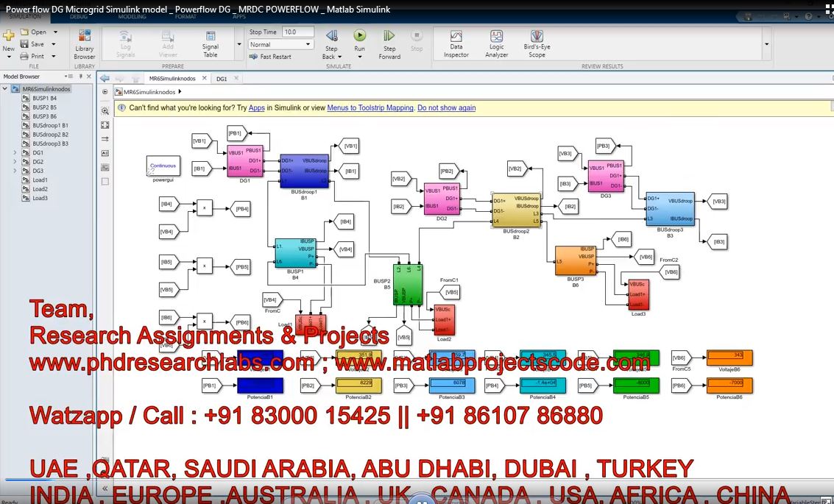Image resolution: width=834 pixels, height=504 pixels.
Task: Select the Zoom tool in canvas palette
Action: pos(105,111)
